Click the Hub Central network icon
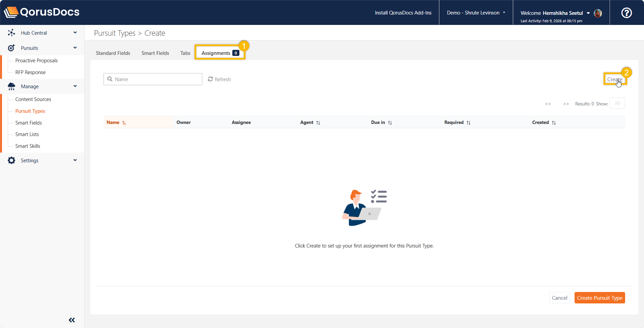Screen dimensions: 644x328 pyautogui.click(x=11, y=33)
